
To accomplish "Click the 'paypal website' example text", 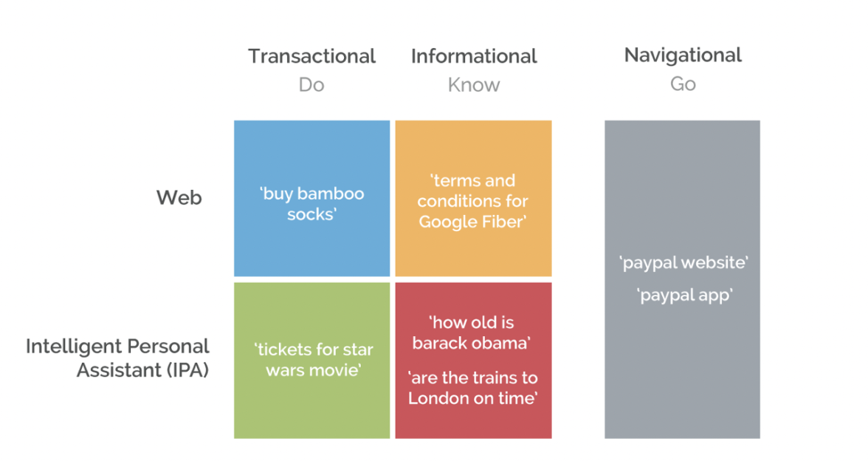I will [x=684, y=262].
